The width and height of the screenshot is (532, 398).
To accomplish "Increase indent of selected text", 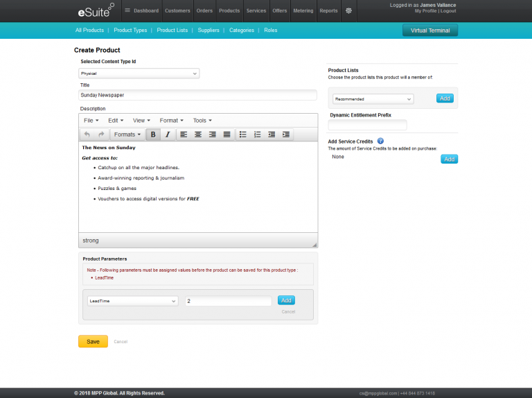I will (x=286, y=135).
